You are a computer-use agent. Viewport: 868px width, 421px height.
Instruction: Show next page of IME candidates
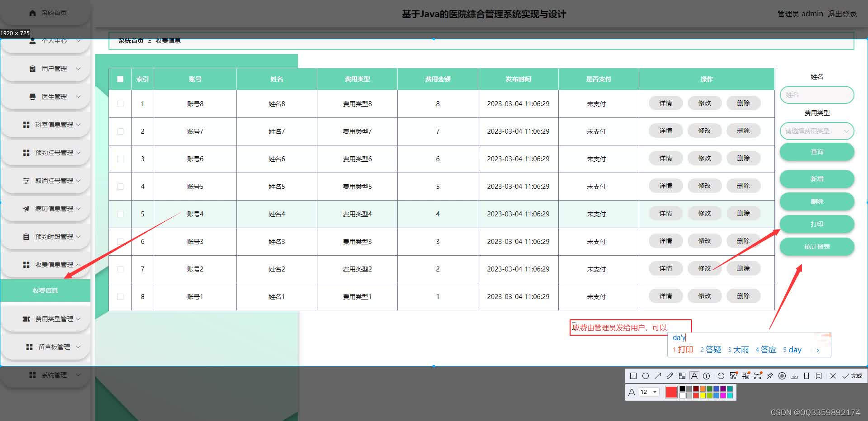tap(817, 350)
